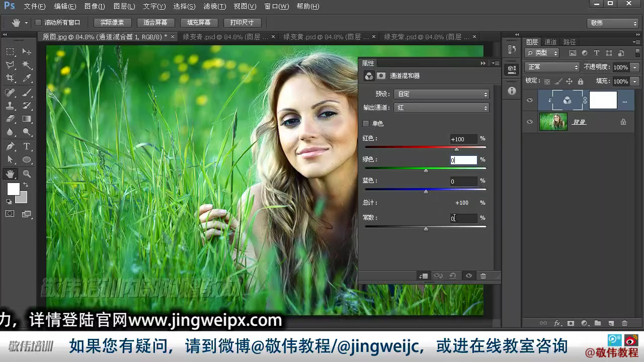This screenshot has height=362, width=644.
Task: Add a layer mask
Action: [571, 323]
